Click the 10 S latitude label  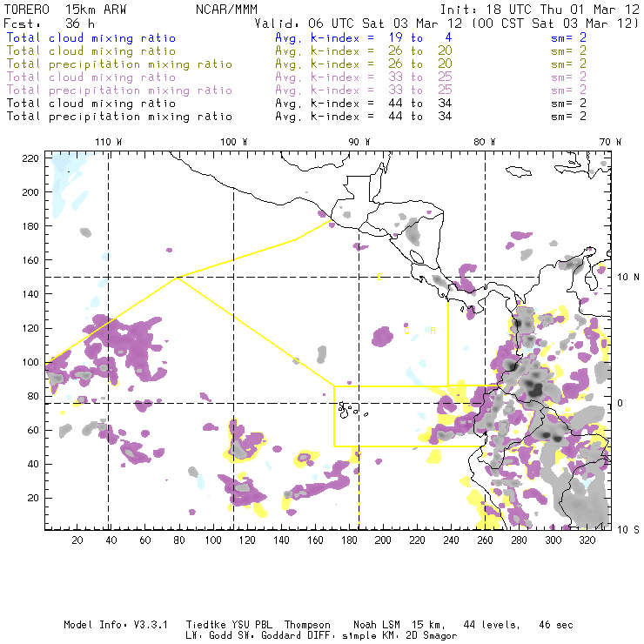click(x=628, y=529)
